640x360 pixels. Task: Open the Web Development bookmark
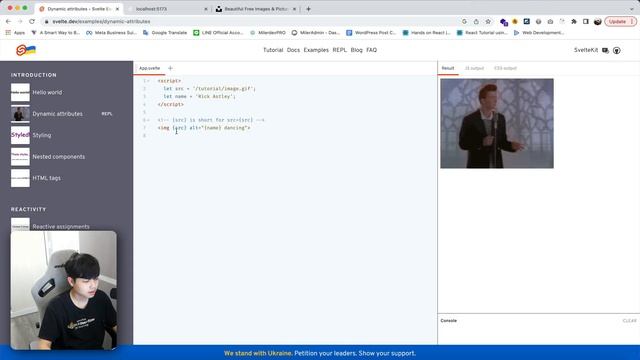tap(539, 33)
